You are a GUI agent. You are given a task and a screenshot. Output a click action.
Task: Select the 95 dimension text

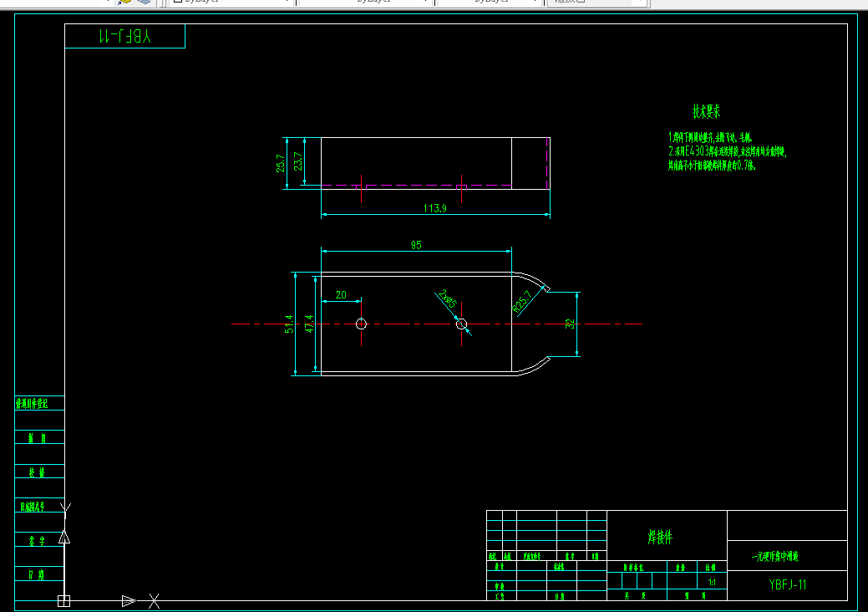pos(416,245)
